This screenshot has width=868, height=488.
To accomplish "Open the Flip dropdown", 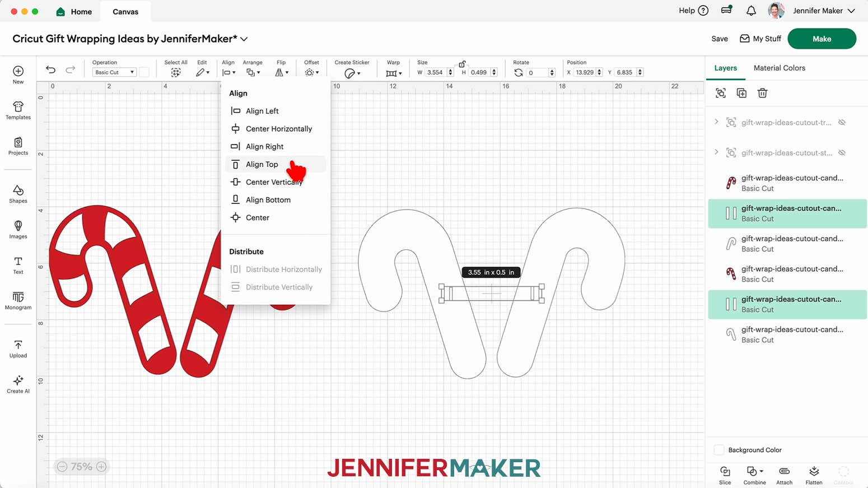I will [282, 72].
